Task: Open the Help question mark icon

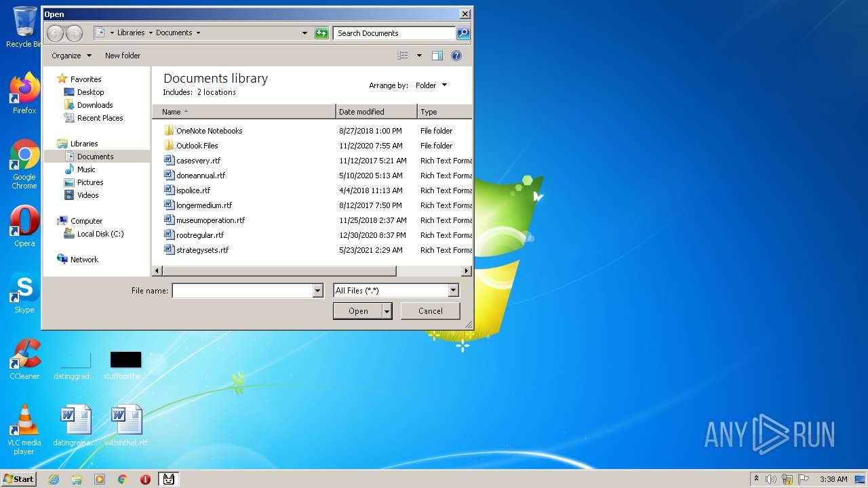Action: click(456, 56)
